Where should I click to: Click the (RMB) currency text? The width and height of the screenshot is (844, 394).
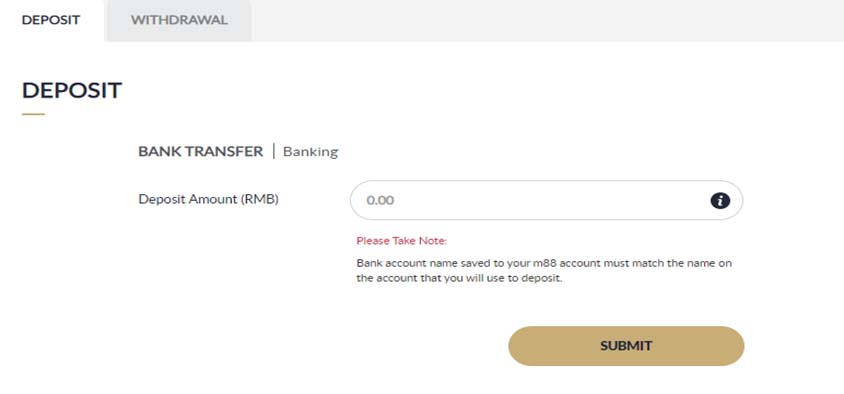(x=259, y=199)
